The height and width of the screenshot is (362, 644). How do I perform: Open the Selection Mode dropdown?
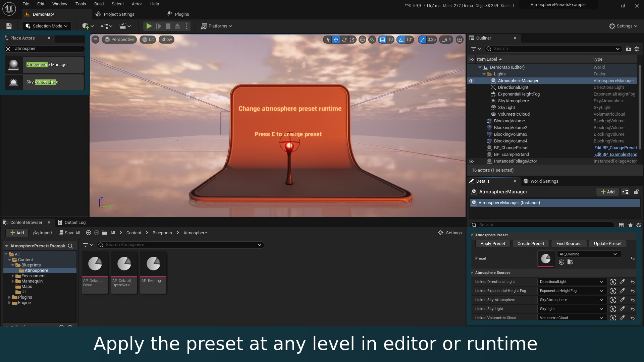(x=47, y=26)
